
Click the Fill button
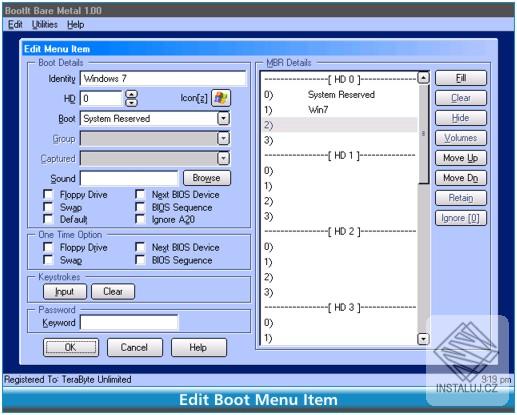point(461,78)
